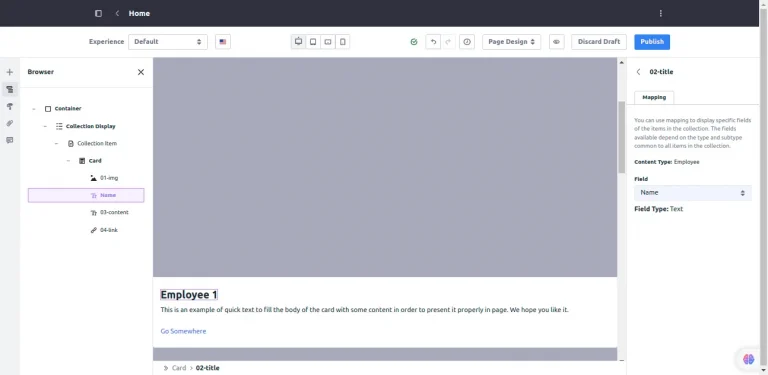Image resolution: width=768 pixels, height=375 pixels.
Task: Open the AI assistant brain icon
Action: point(748,359)
